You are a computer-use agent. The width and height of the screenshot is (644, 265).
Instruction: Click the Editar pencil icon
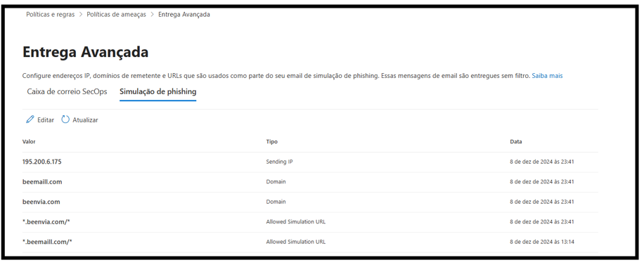[30, 119]
